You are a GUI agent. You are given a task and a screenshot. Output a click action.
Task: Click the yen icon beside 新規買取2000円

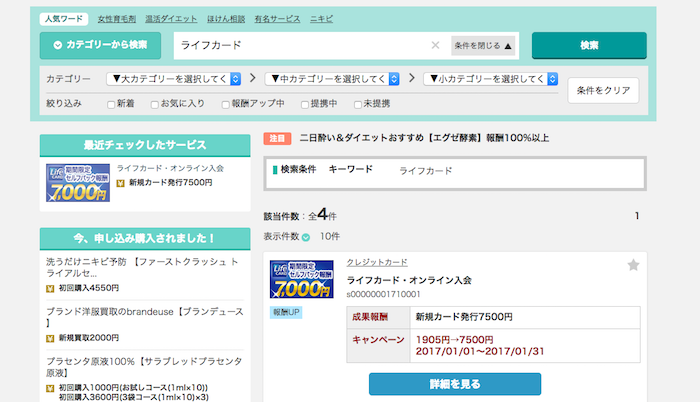tap(50, 339)
